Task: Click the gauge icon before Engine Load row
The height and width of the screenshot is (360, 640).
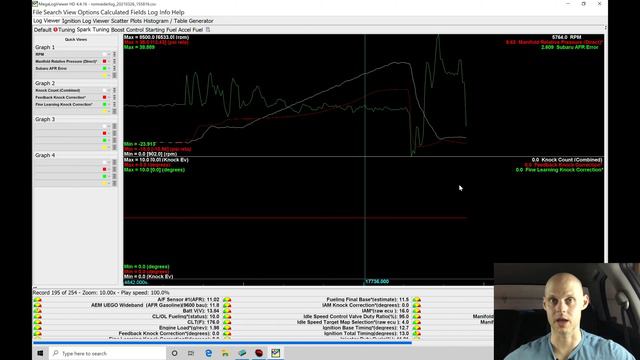Action: point(37,328)
